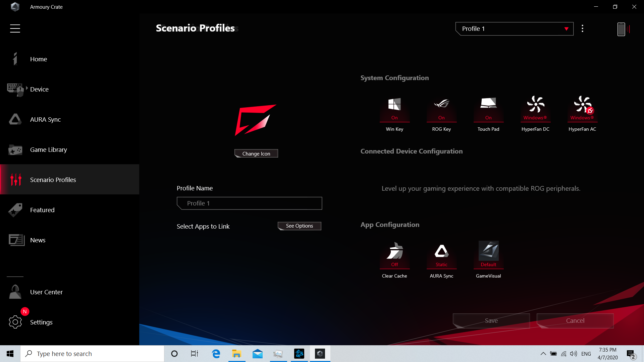This screenshot has width=644, height=362.
Task: Change the GameVisual Default mode
Action: 488,260
